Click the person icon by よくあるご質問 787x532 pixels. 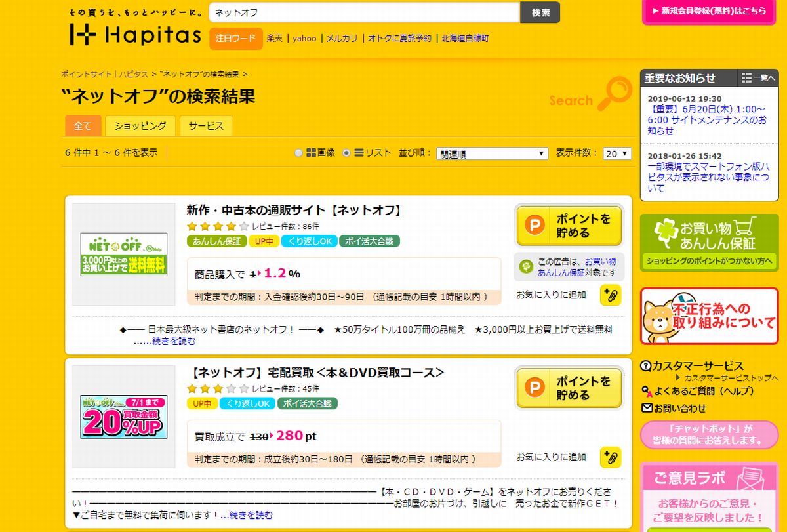(x=647, y=391)
